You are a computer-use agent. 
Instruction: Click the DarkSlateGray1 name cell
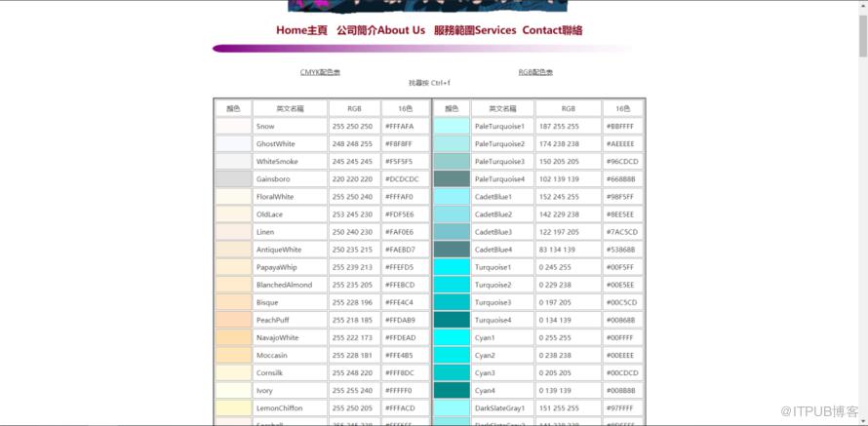[x=502, y=408]
